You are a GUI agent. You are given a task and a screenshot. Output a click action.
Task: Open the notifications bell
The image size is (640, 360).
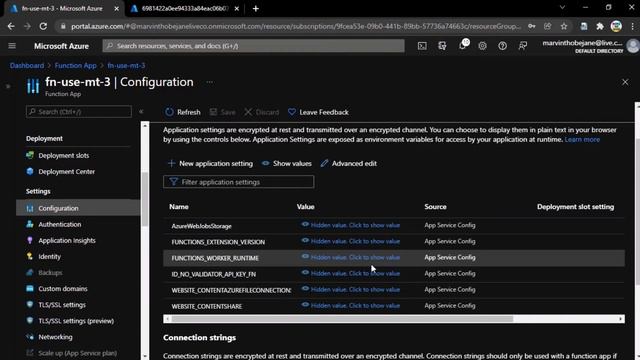pyautogui.click(x=463, y=46)
